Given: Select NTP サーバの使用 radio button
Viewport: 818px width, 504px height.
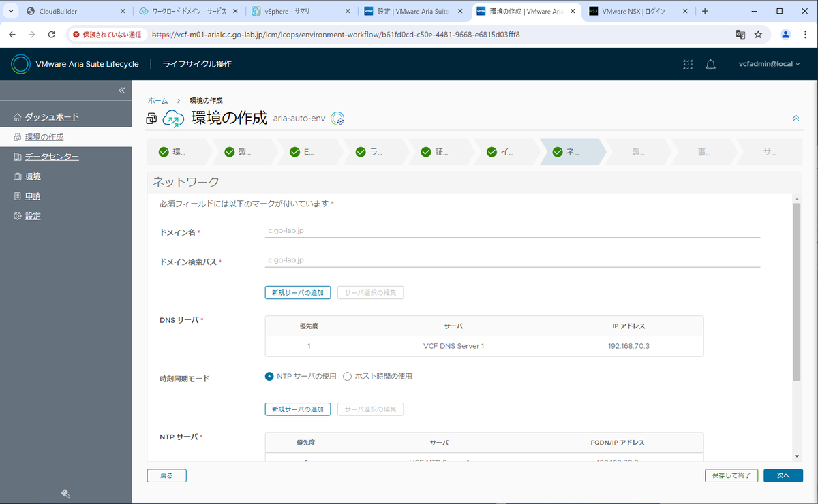Looking at the screenshot, I should (x=269, y=376).
